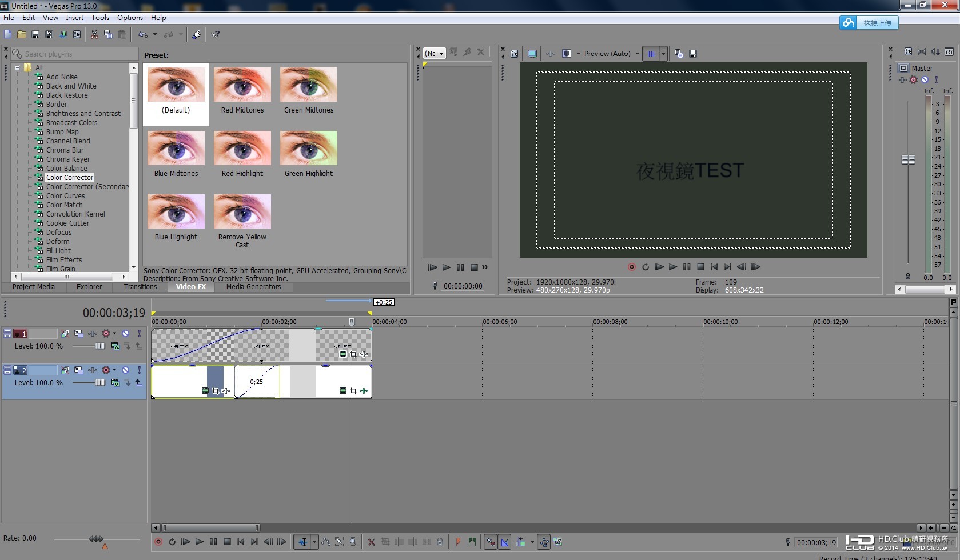960x560 pixels.
Task: Open a project with the folder icon
Action: click(21, 34)
